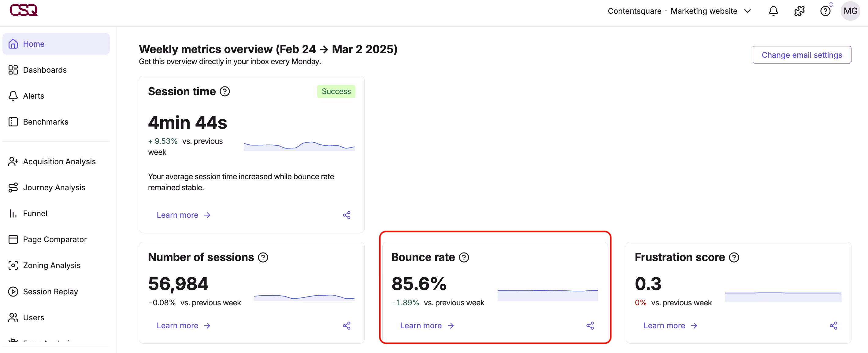The image size is (868, 353).
Task: Select Zoning Analysis from the sidebar
Action: [x=51, y=265]
